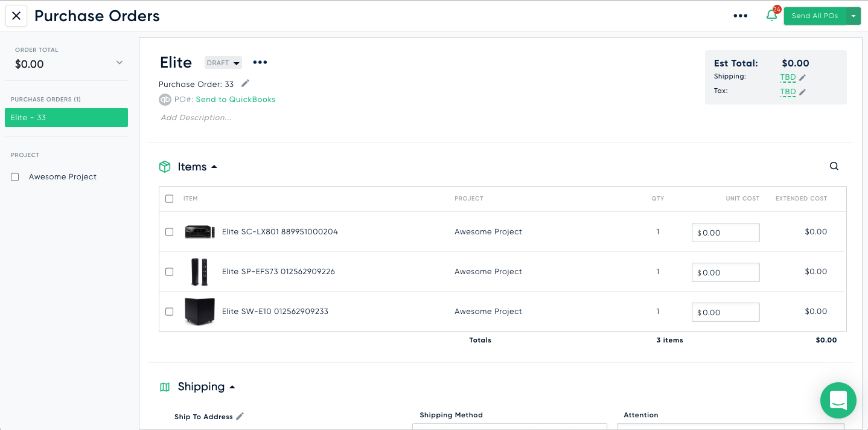
Task: Open the three-dots menu next to Elite
Action: [260, 62]
